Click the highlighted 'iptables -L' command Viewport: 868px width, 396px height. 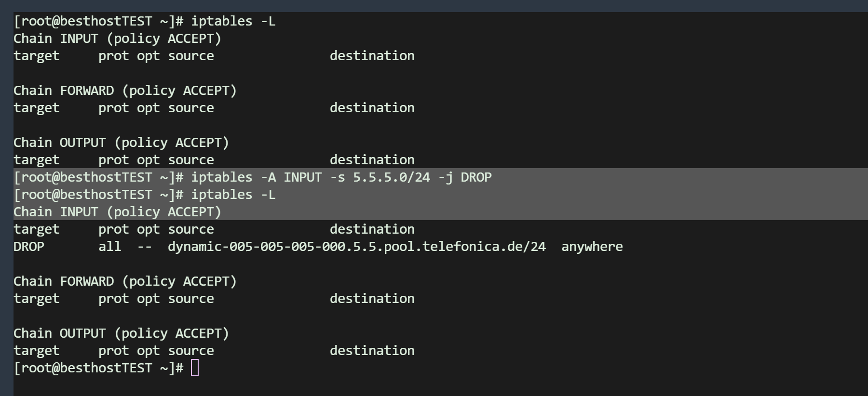coord(233,195)
